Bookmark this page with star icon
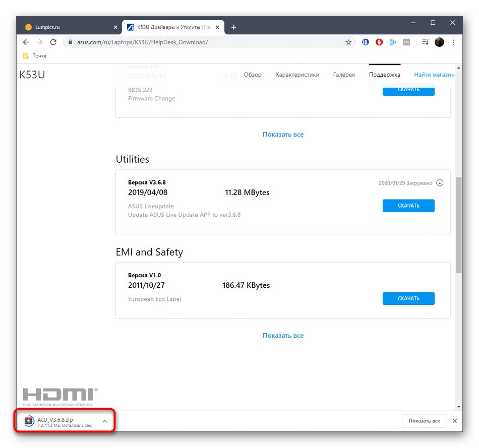This screenshot has height=448, width=479. point(348,42)
